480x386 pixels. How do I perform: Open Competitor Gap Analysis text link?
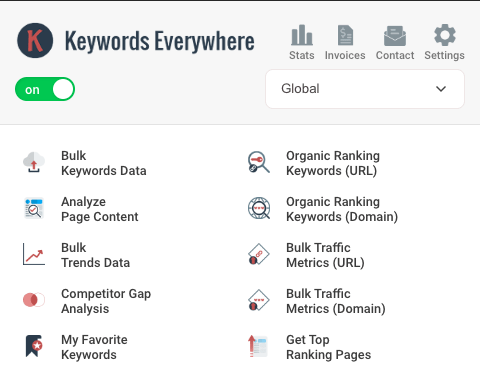[x=106, y=301]
